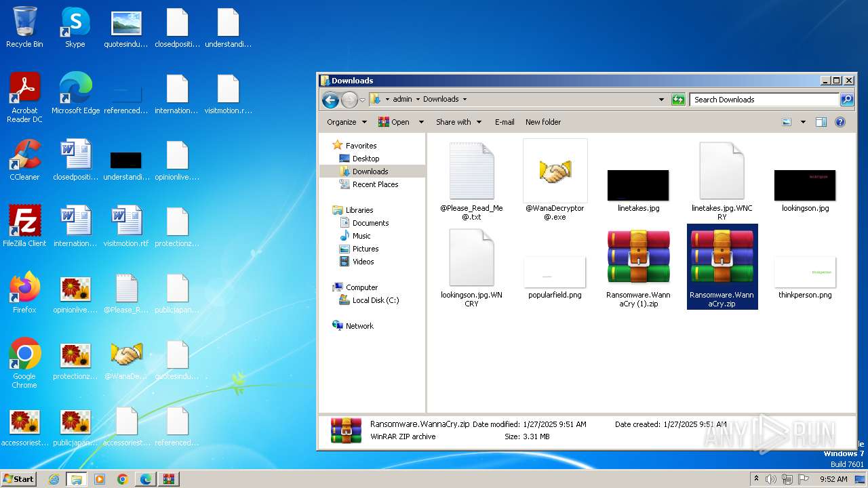Select Downloads in navigation pane

coord(370,171)
